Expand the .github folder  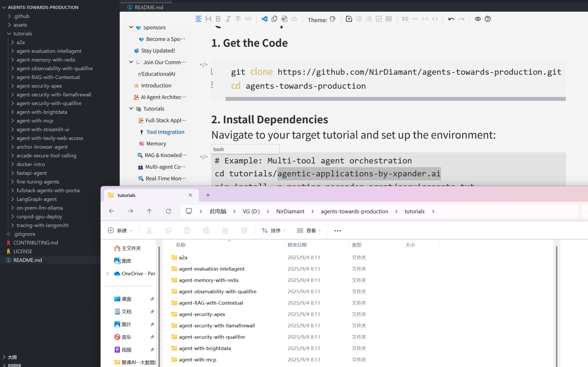tap(9, 16)
